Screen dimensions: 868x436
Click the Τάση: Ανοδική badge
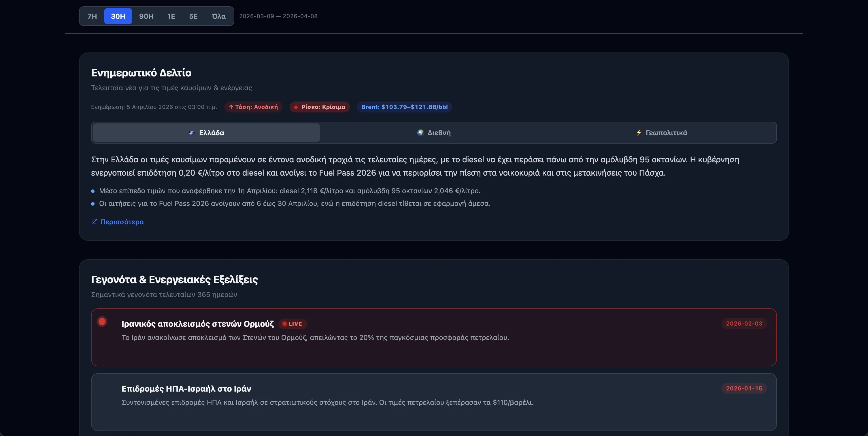click(253, 107)
